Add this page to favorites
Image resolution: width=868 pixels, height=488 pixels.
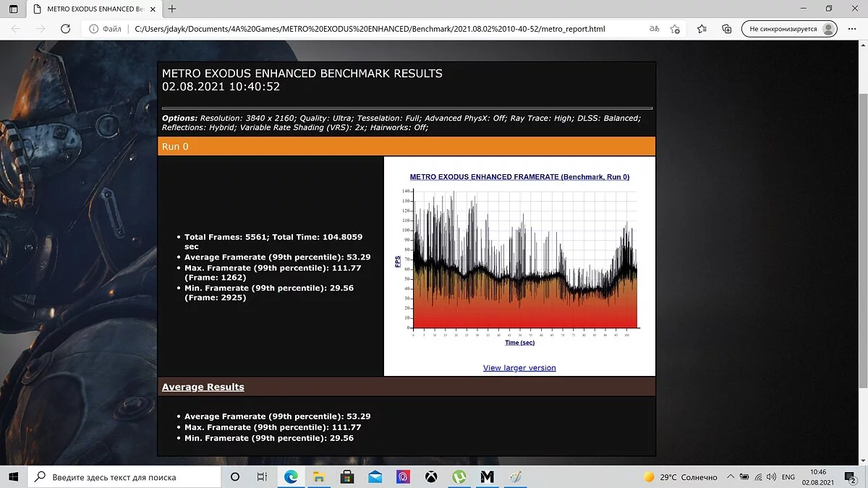click(675, 29)
